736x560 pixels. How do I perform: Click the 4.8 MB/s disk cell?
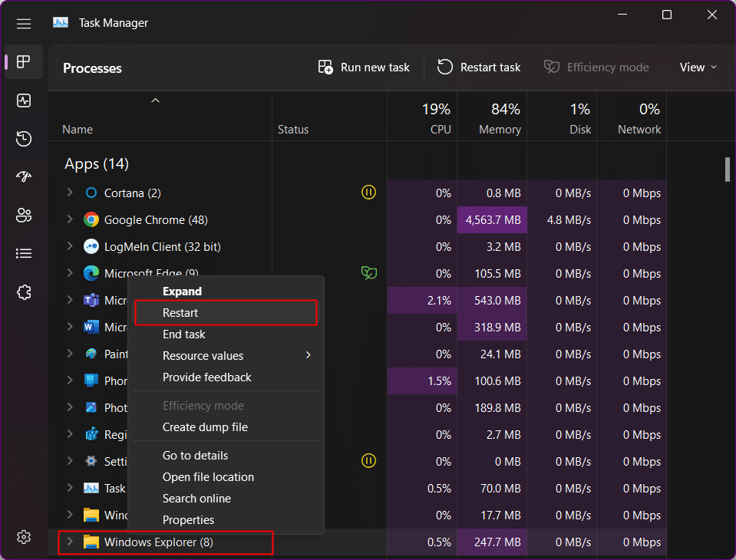(562, 219)
